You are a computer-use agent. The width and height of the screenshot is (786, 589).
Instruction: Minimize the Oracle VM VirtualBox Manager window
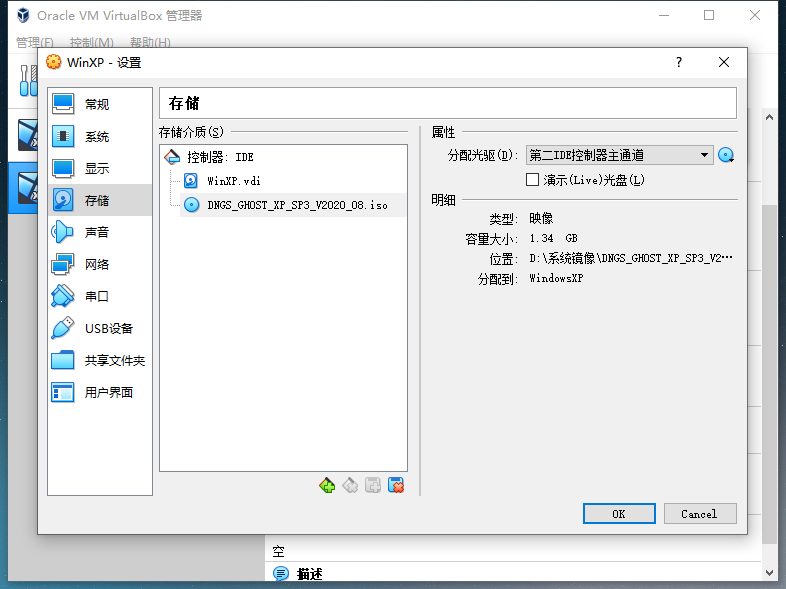click(664, 16)
